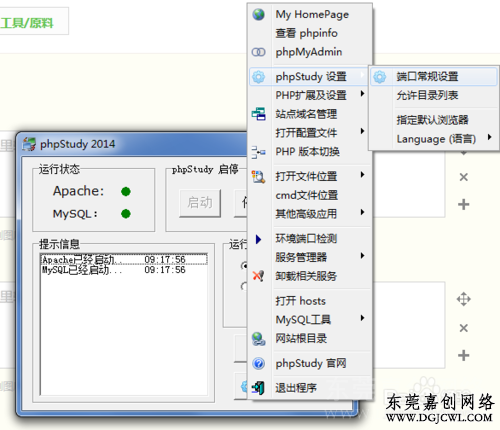
Task: Expand the PHP扩展及设置 submenu arrow
Action: [362, 94]
